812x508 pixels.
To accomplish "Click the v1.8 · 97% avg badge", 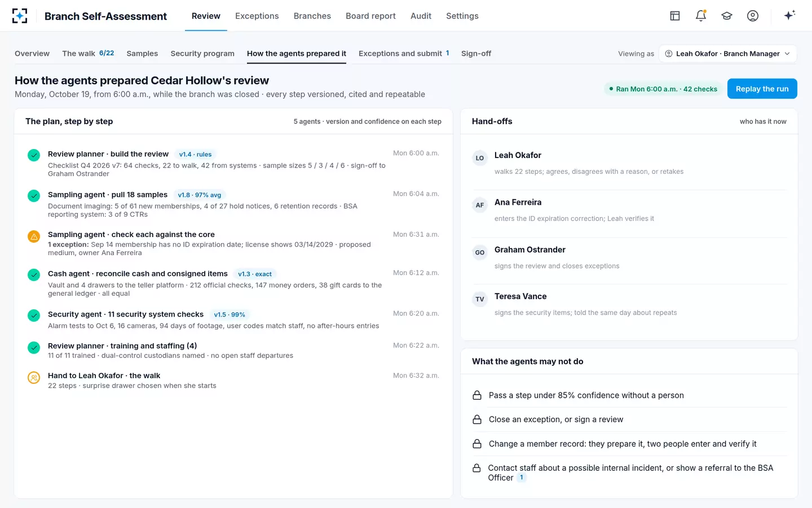I will 200,195.
